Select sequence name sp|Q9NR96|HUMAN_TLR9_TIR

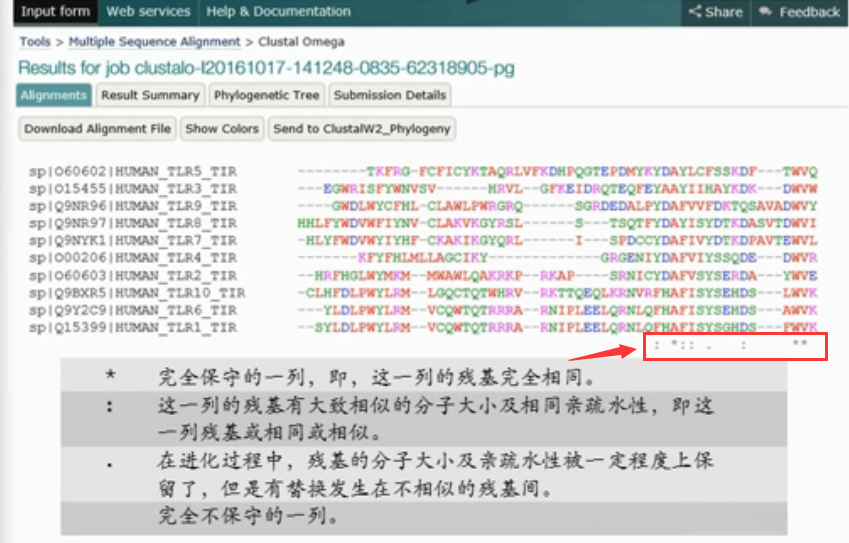[x=133, y=206]
